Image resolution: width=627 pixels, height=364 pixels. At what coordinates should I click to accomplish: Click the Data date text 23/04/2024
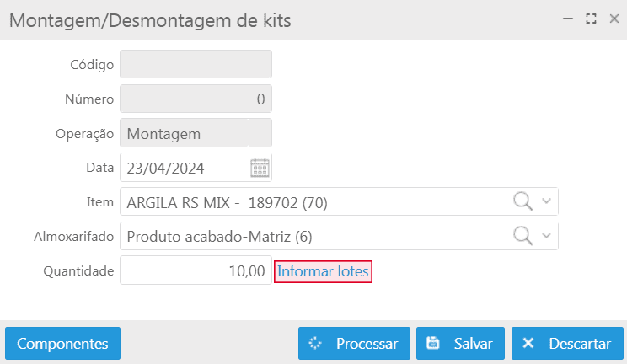[165, 168]
